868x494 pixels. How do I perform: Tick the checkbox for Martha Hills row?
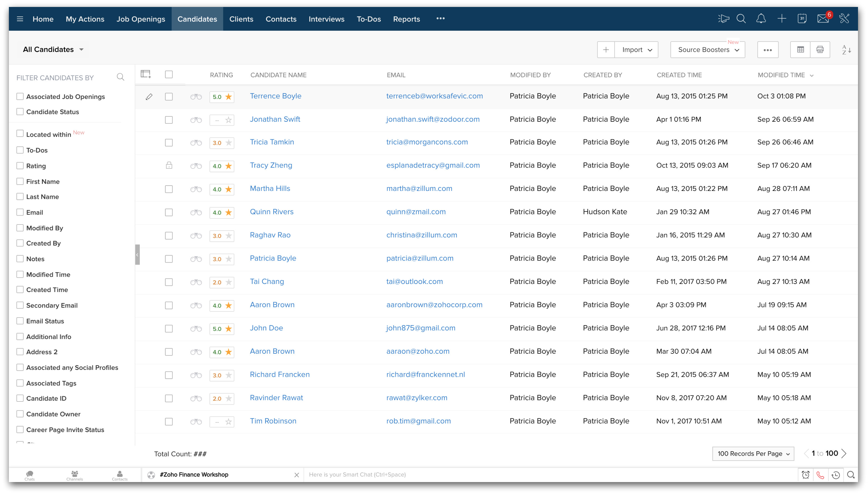click(169, 189)
